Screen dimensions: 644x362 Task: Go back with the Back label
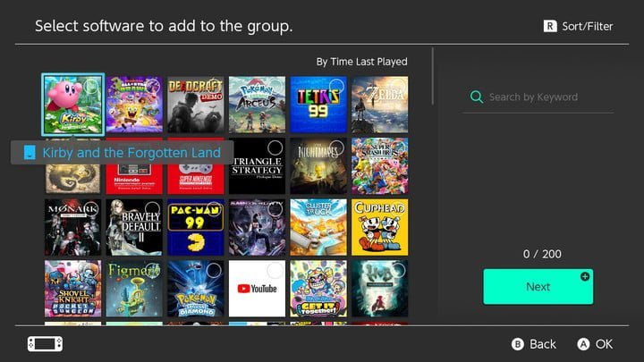[x=543, y=344]
